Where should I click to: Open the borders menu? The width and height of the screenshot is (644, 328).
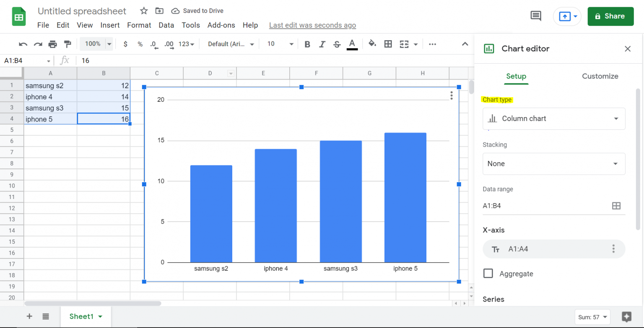click(x=388, y=44)
